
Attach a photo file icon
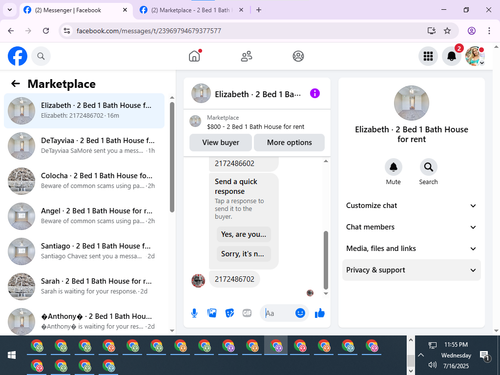(x=212, y=313)
